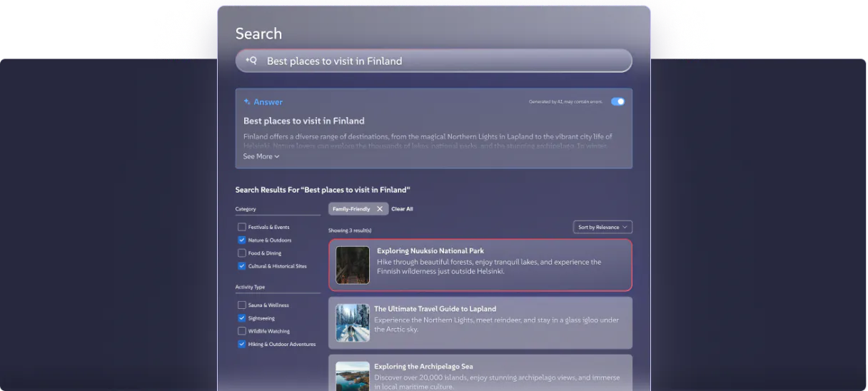Click the Archipelago Sea thumbnail image
Image resolution: width=868 pixels, height=391 pixels.
(x=353, y=376)
